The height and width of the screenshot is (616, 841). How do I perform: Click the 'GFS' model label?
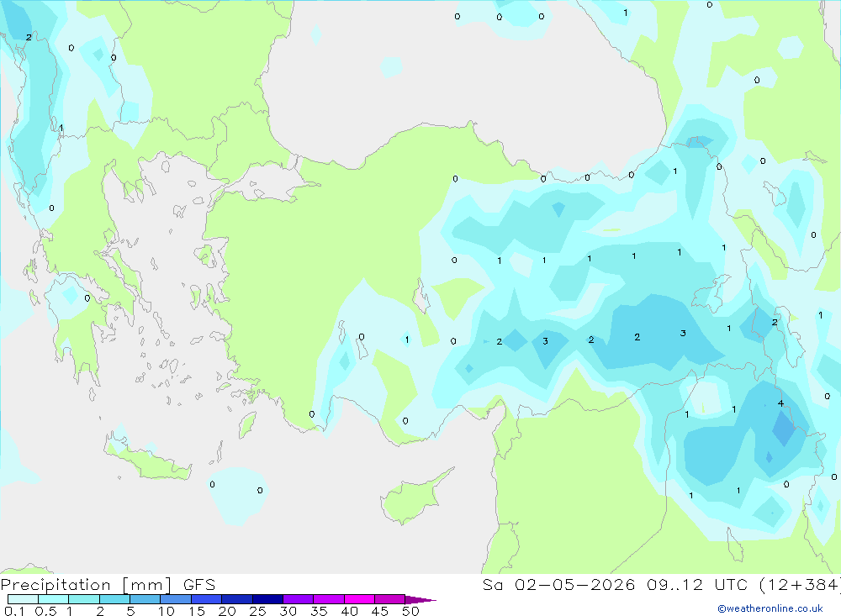(199, 585)
